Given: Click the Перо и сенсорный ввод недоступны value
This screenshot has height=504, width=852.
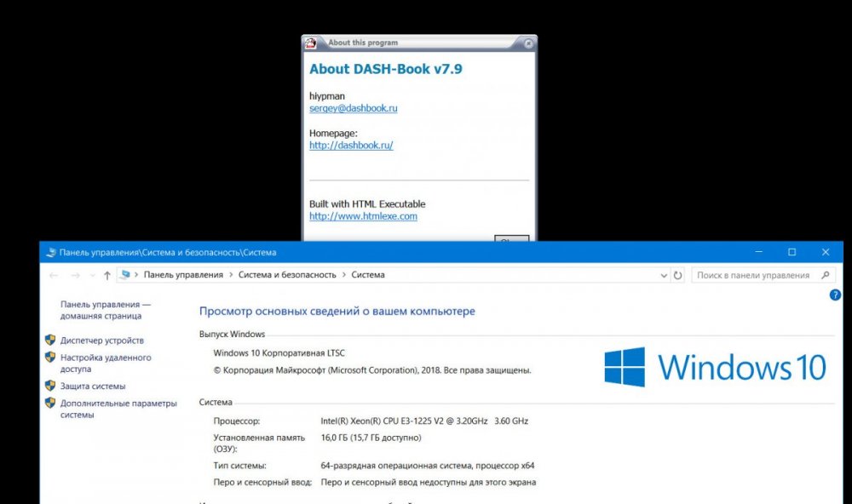Looking at the screenshot, I should (x=429, y=482).
